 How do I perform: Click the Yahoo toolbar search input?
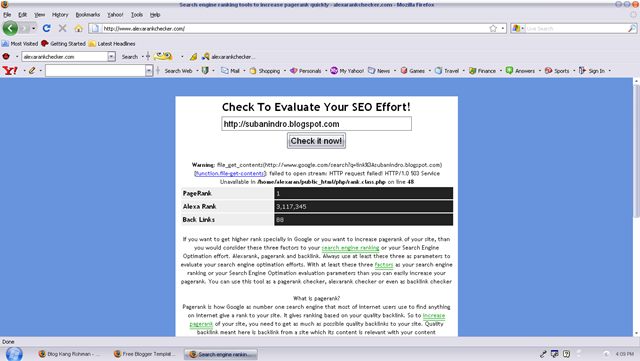coord(96,71)
